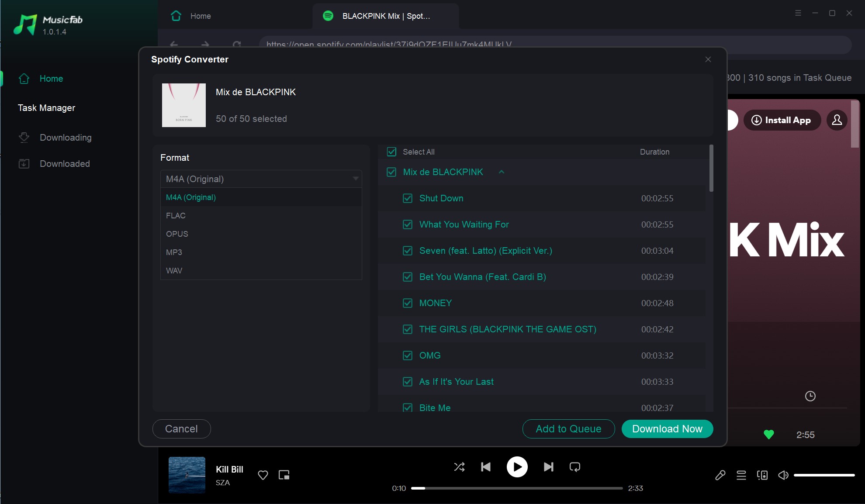Viewport: 865px width, 504px height.
Task: Mute using the speaker icon
Action: 783,475
